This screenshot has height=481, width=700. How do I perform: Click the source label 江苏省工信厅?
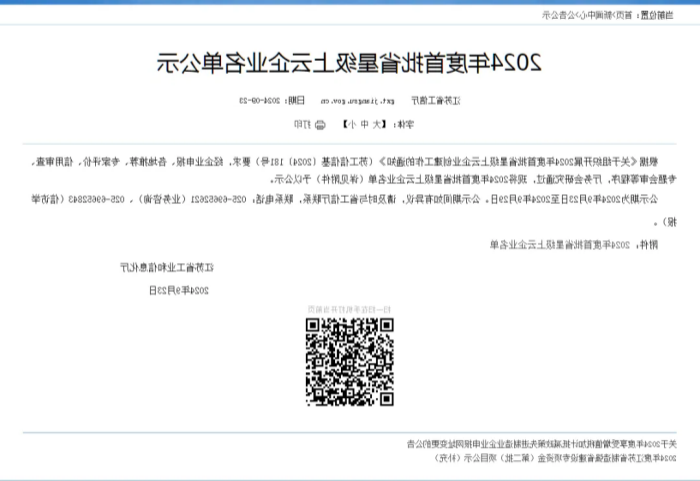click(436, 101)
